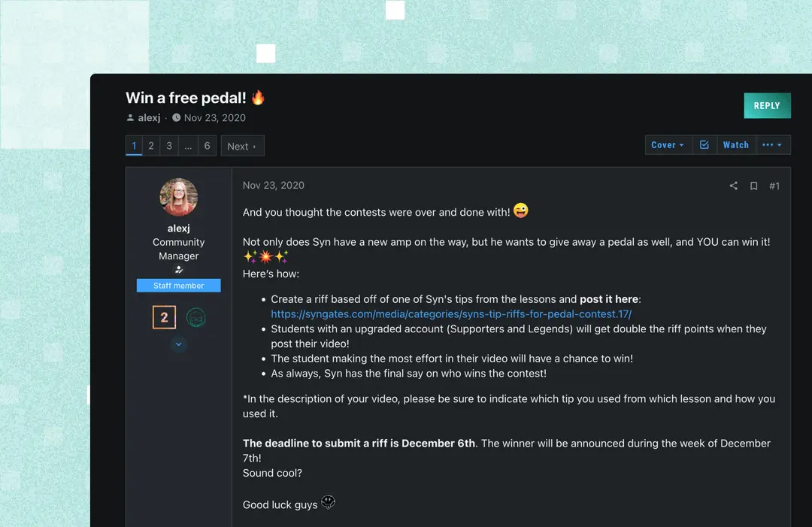Image resolution: width=812 pixels, height=527 pixels.
Task: Click the share post icon
Action: [733, 186]
